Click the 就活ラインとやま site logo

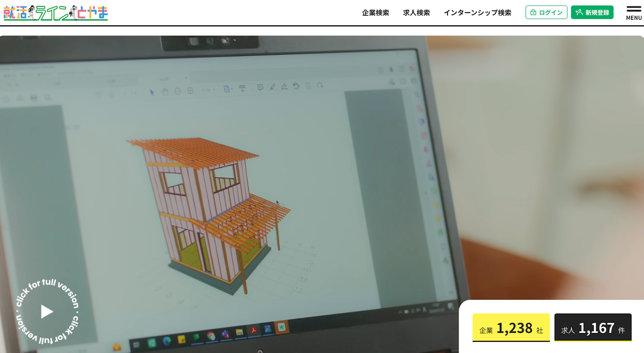[56, 13]
